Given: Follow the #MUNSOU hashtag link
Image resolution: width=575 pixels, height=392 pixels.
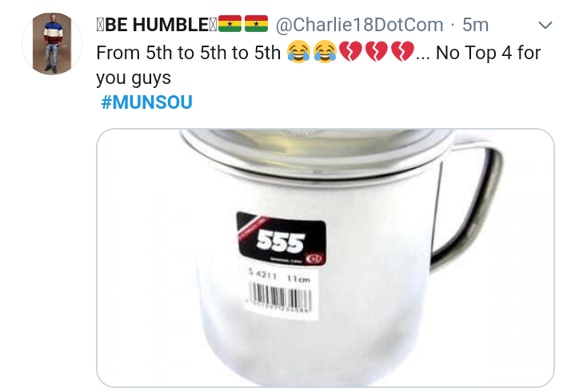Looking at the screenshot, I should point(146,102).
